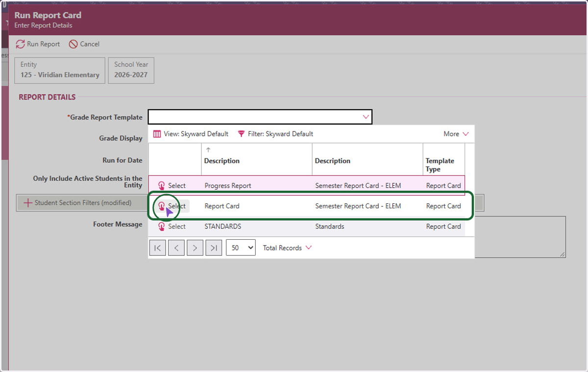Click in the Footer Message text area
Viewport: 588px width, 372px height.
519,237
